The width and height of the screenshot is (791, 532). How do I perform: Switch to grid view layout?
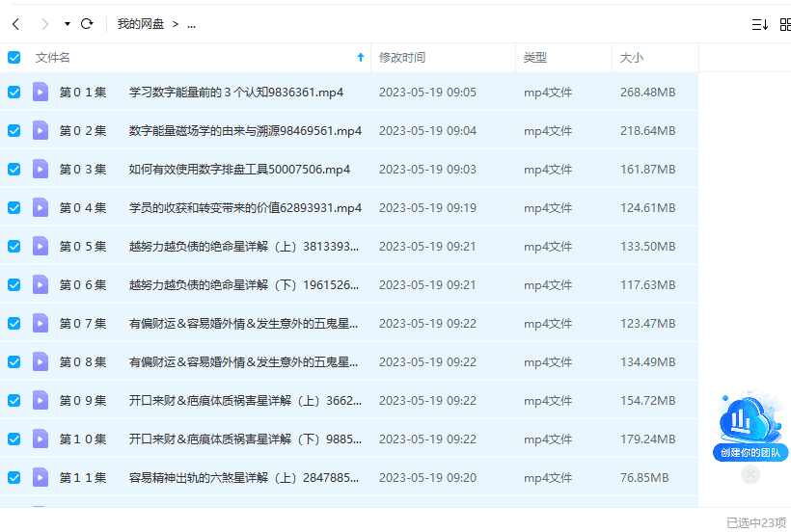(x=784, y=24)
